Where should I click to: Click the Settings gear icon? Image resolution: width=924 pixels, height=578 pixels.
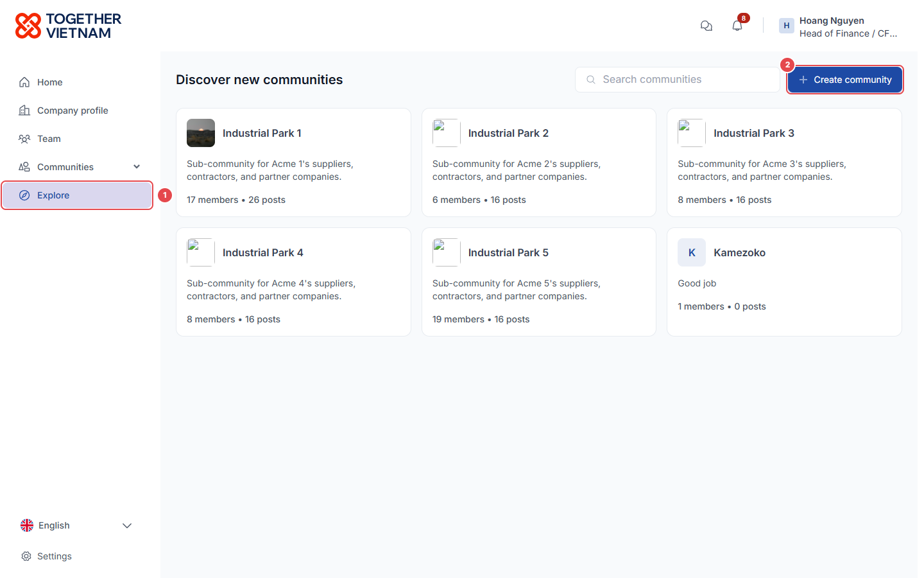(26, 556)
